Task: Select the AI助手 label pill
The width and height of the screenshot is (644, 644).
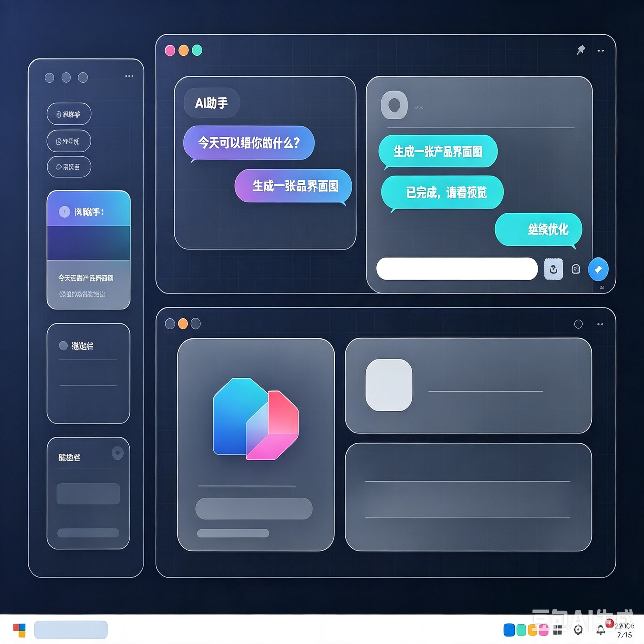Action: point(212,103)
